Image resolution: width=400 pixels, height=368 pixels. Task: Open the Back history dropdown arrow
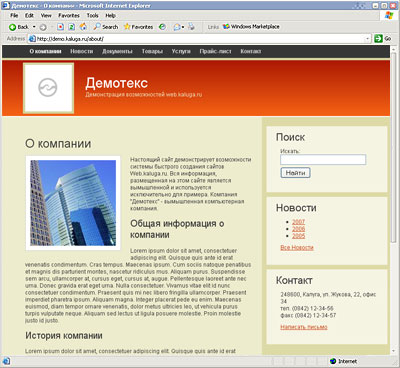(x=34, y=27)
